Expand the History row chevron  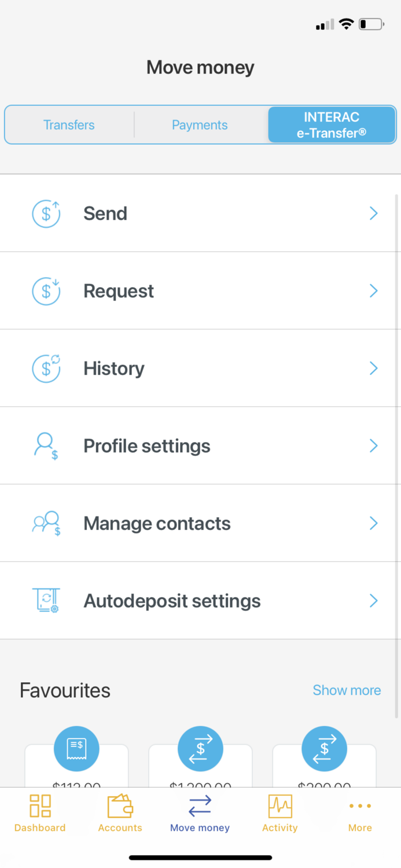(373, 368)
